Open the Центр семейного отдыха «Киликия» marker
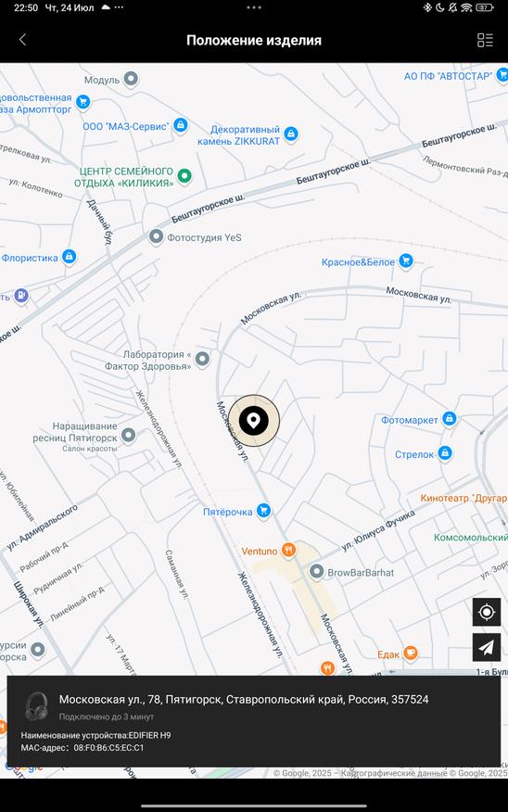The height and width of the screenshot is (812, 508). click(184, 176)
